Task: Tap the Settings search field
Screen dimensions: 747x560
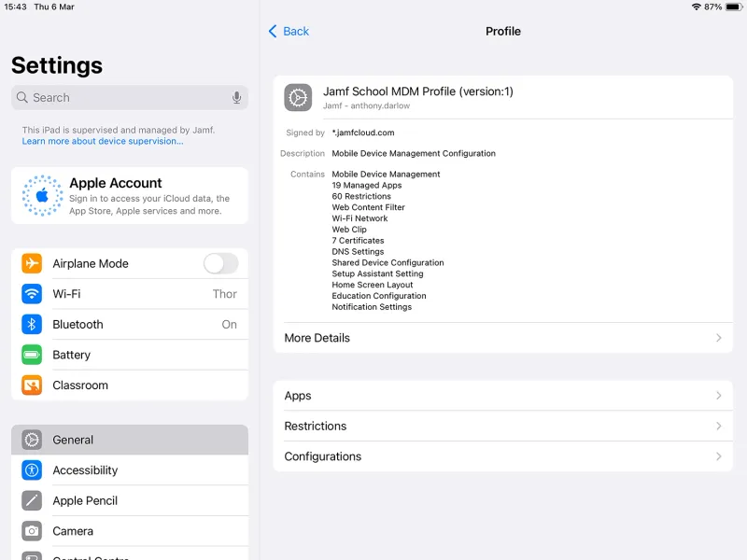Action: point(130,98)
